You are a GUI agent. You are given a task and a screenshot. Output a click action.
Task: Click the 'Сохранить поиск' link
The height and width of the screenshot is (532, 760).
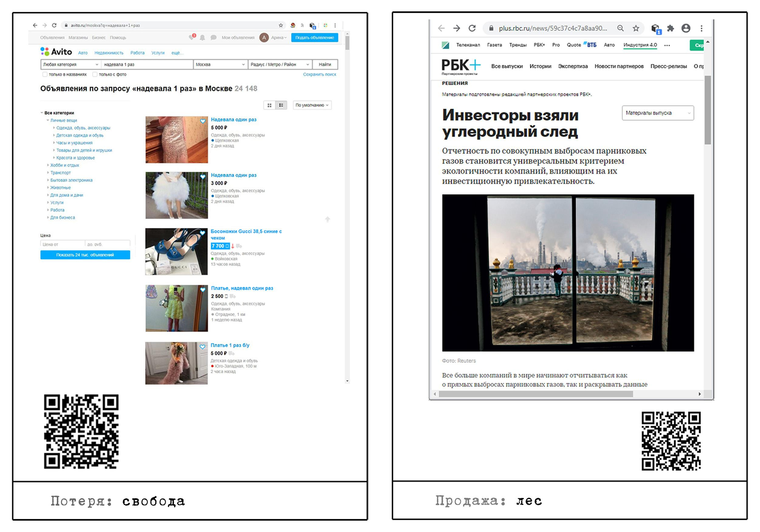coord(319,74)
